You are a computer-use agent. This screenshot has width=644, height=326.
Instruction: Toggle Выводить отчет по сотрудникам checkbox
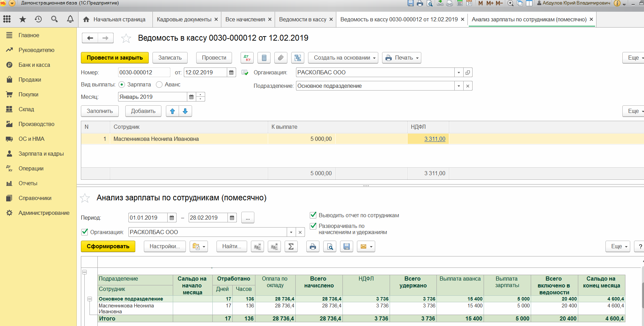coord(313,215)
